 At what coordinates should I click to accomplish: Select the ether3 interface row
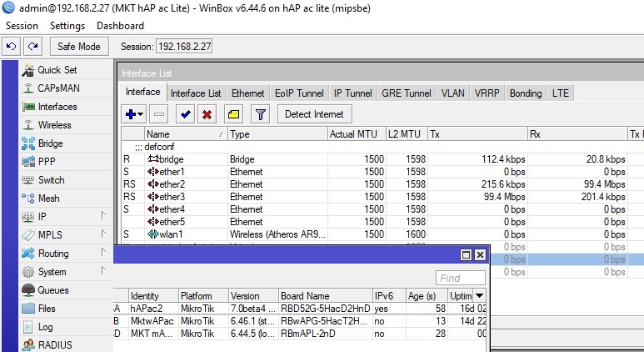[x=382, y=197]
